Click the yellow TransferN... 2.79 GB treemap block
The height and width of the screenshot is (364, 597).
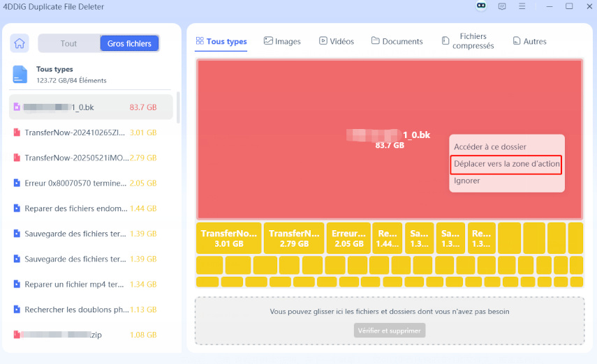coord(294,238)
